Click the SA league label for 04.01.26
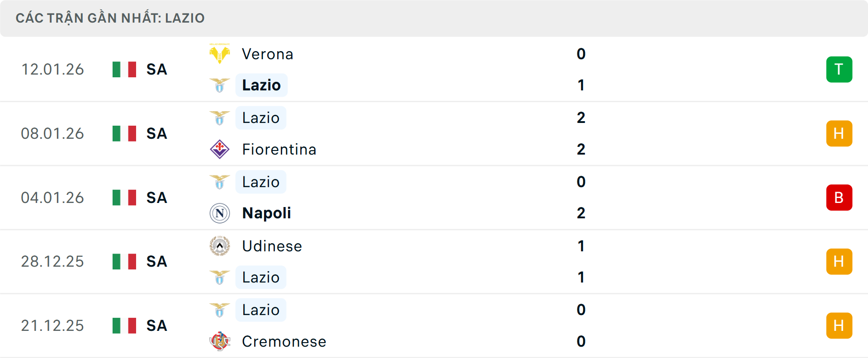This screenshot has width=868, height=358. click(x=157, y=198)
